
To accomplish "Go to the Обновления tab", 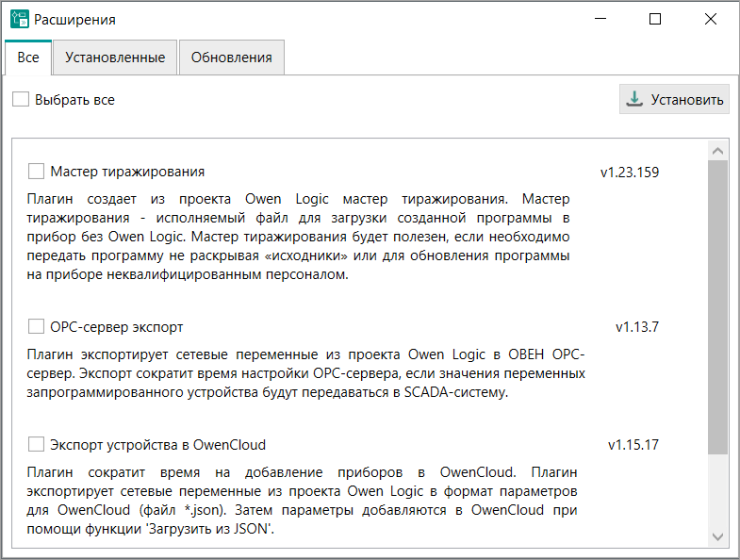I will 231,58.
